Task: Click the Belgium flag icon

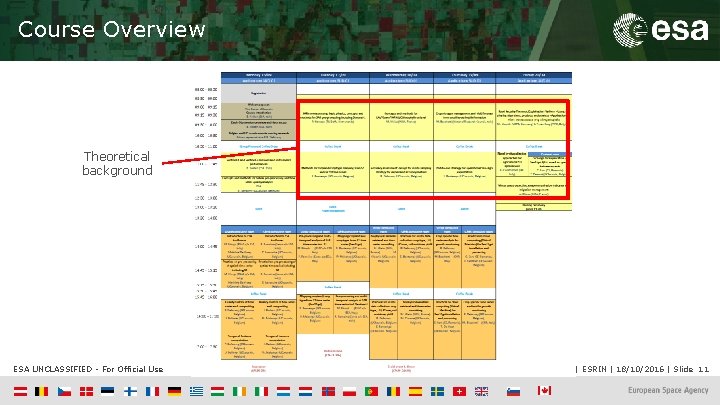Action: [42, 391]
